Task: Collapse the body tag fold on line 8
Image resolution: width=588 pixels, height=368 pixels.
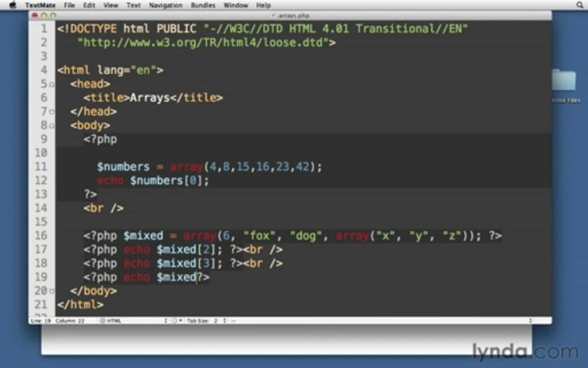Action: coord(52,125)
